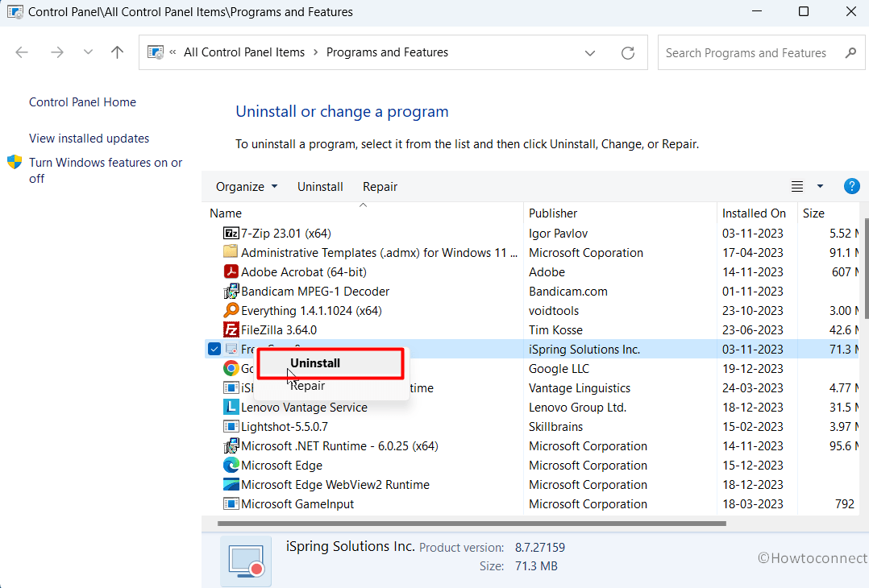Open the Organize dropdown menu
Viewport: 869px width, 588px height.
(x=247, y=187)
